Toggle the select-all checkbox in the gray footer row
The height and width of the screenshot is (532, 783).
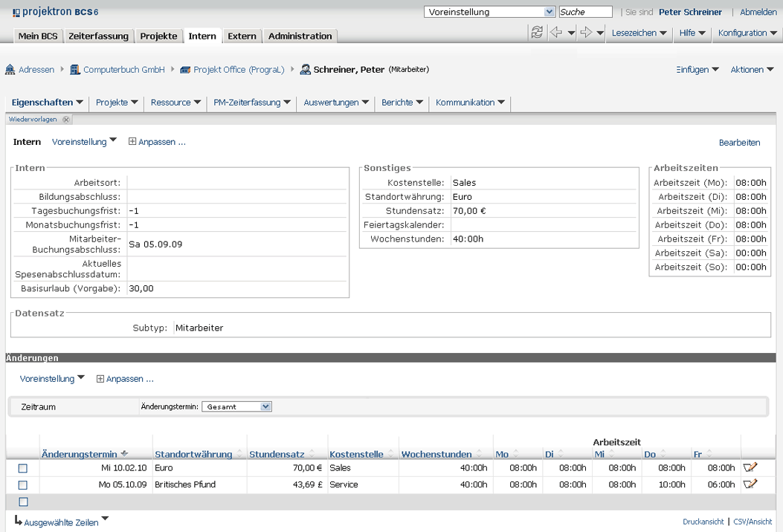pyautogui.click(x=23, y=502)
